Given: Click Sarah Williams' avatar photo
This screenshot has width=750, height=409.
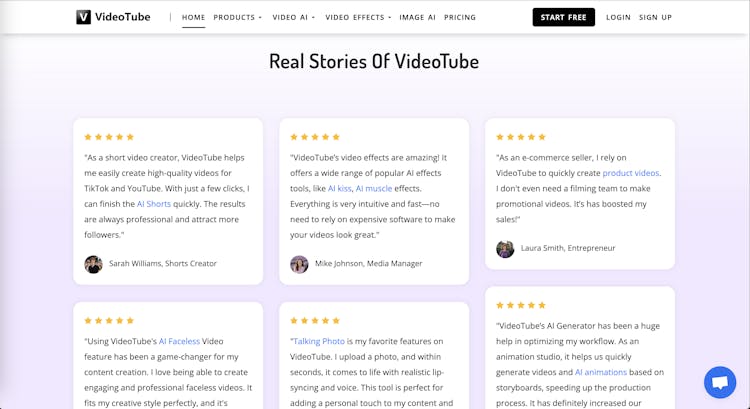Looking at the screenshot, I should (93, 264).
